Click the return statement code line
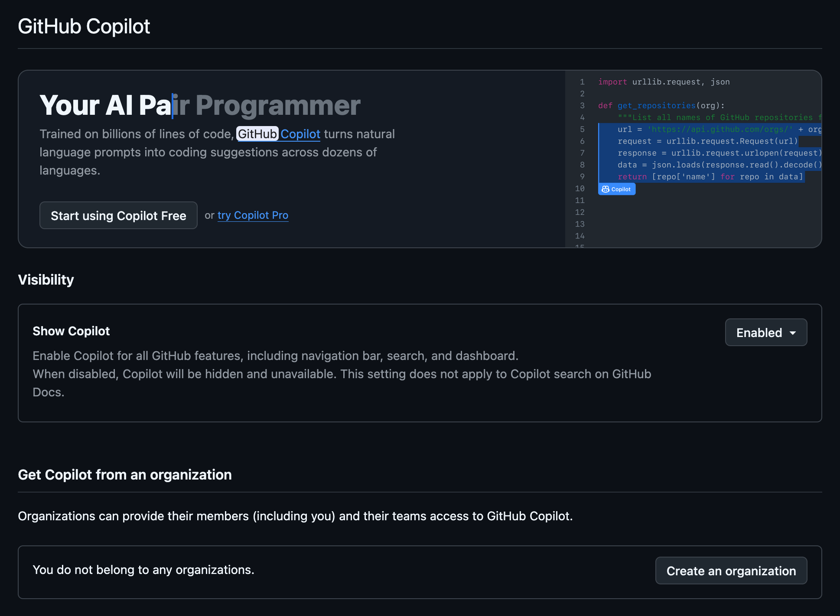The image size is (840, 616). (x=710, y=177)
